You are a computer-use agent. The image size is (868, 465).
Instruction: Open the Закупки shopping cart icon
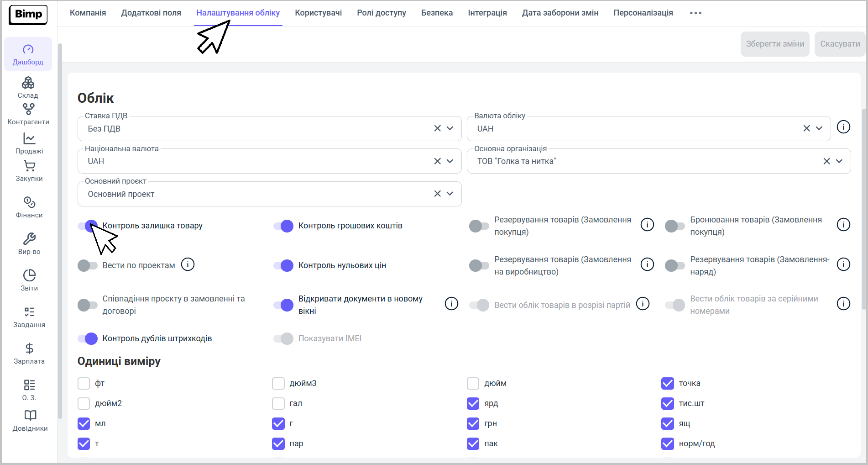29,166
